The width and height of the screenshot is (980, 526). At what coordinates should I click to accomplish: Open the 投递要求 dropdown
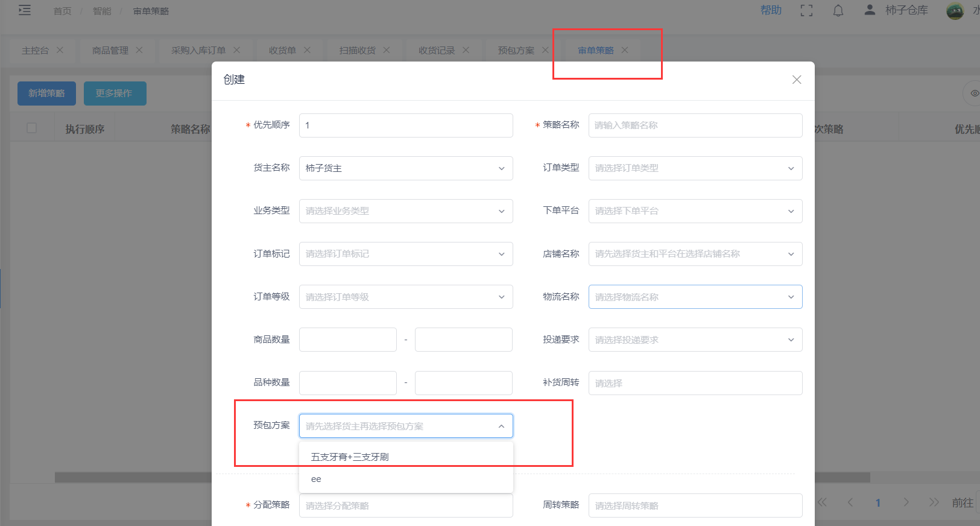[x=695, y=340]
